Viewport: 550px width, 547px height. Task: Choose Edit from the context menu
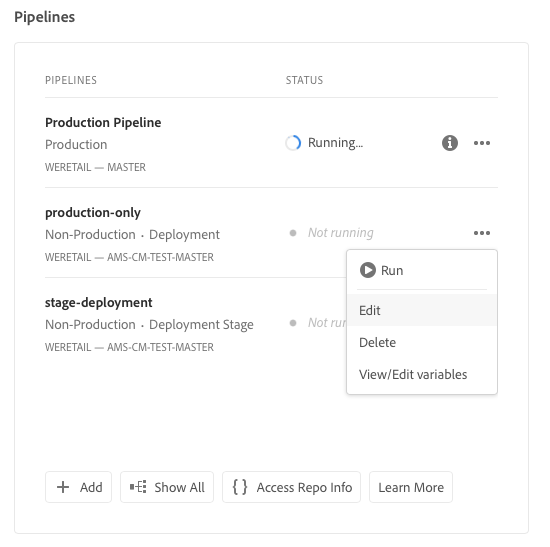(422, 310)
